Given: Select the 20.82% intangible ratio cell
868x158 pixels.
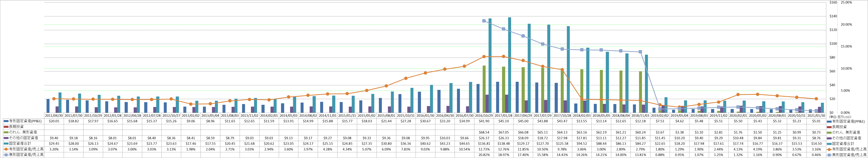Looking at the screenshot, I should tap(484, 155).
